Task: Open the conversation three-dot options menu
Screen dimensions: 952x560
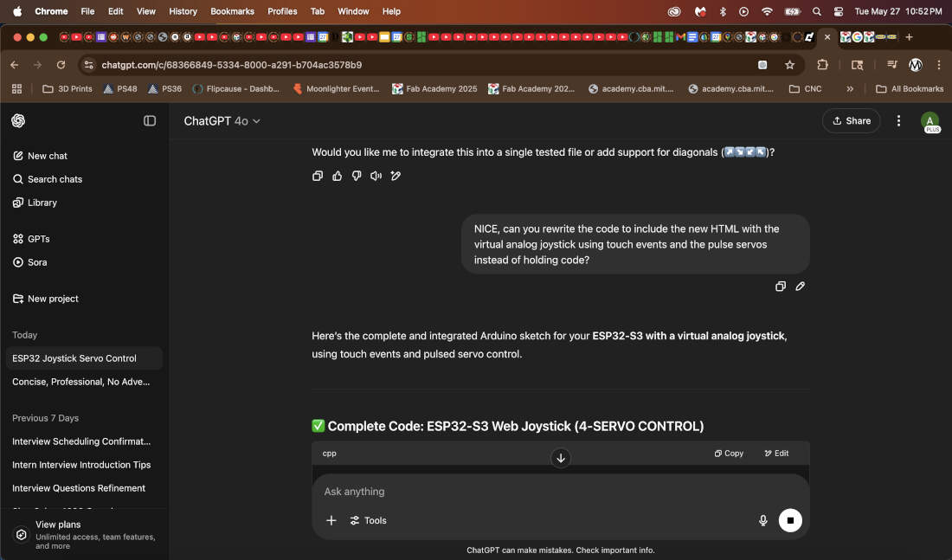Action: click(x=898, y=121)
